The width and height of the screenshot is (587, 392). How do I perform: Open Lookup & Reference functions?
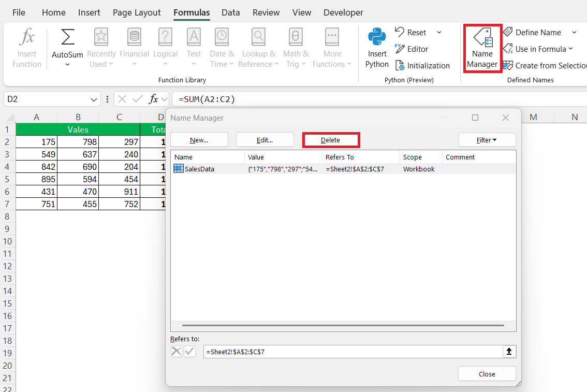(x=258, y=48)
